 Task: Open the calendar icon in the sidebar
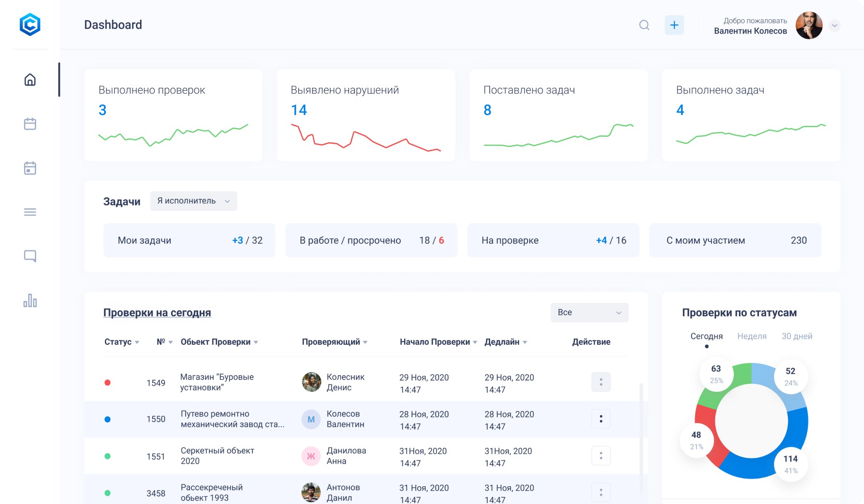[30, 124]
